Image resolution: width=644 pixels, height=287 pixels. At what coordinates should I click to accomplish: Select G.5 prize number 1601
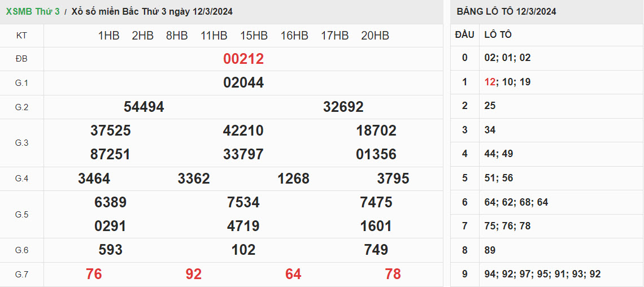click(376, 226)
